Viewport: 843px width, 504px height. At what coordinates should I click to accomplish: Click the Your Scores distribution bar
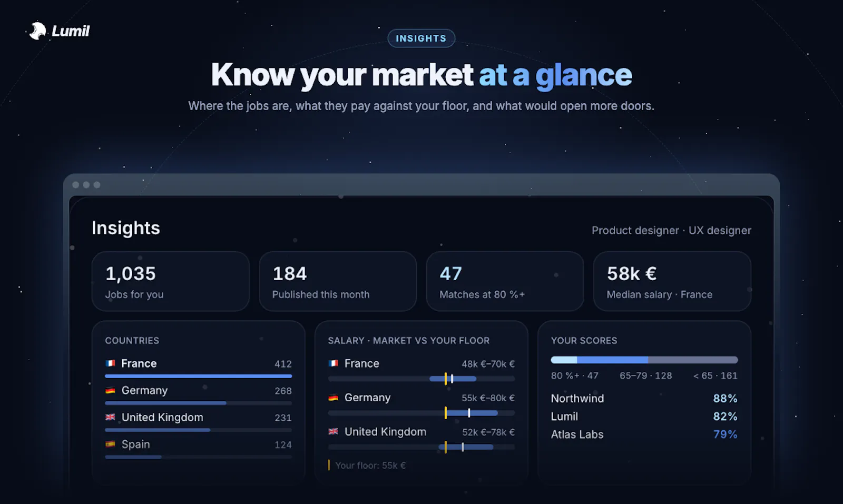pyautogui.click(x=644, y=360)
